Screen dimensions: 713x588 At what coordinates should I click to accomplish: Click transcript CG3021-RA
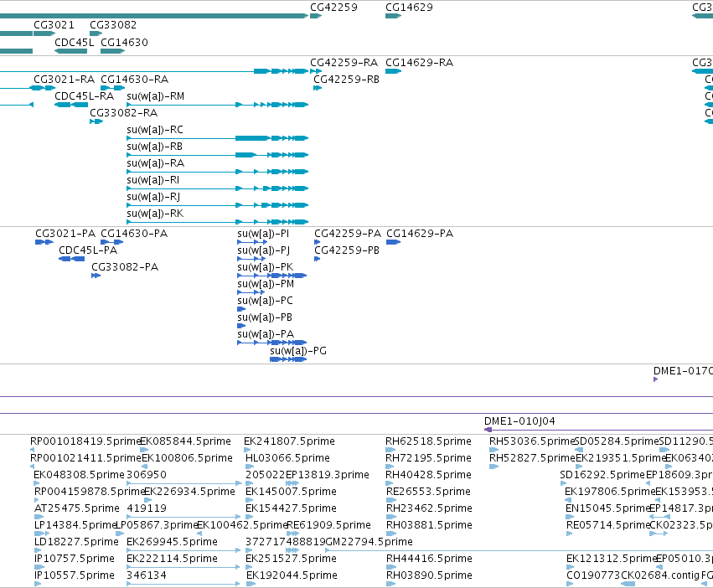pyautogui.click(x=65, y=79)
